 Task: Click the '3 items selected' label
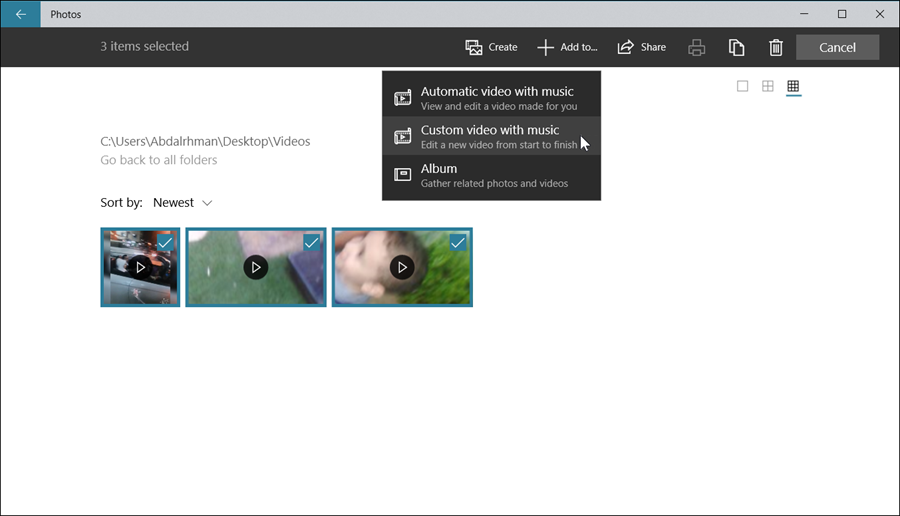pyautogui.click(x=144, y=46)
